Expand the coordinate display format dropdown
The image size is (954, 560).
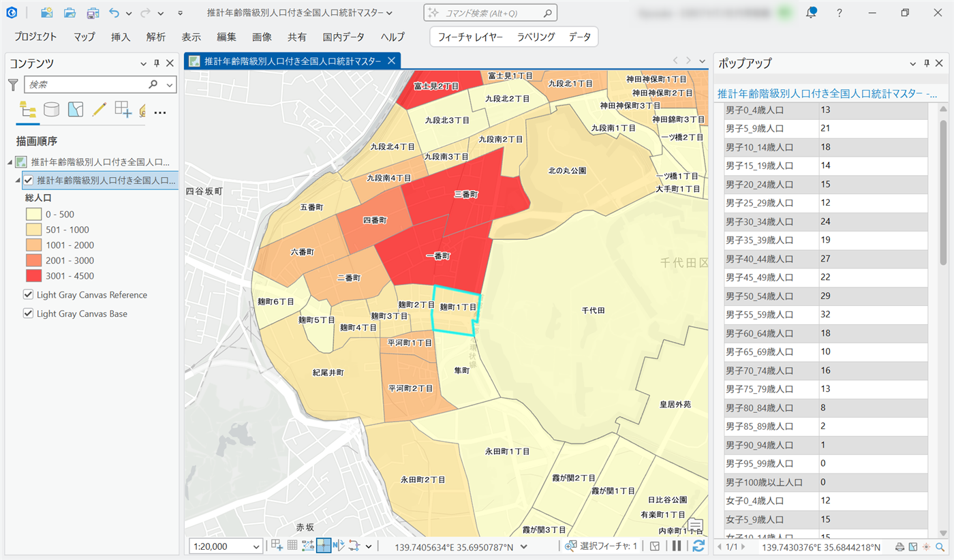pos(523,546)
